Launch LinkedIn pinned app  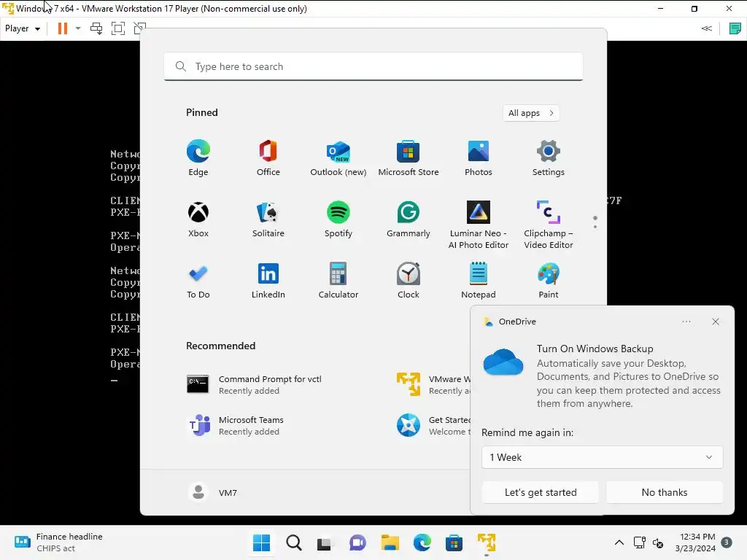(268, 281)
